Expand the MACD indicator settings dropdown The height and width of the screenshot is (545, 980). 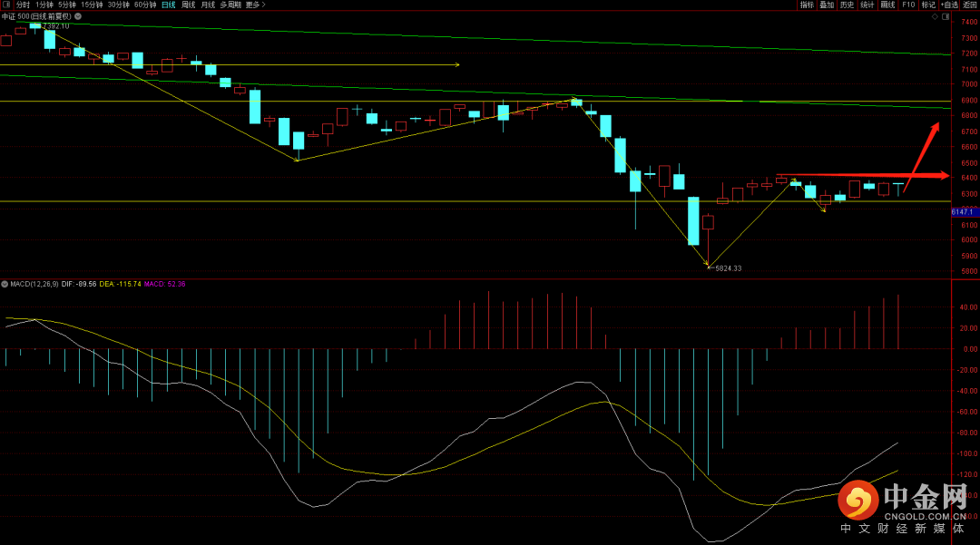tap(5, 284)
